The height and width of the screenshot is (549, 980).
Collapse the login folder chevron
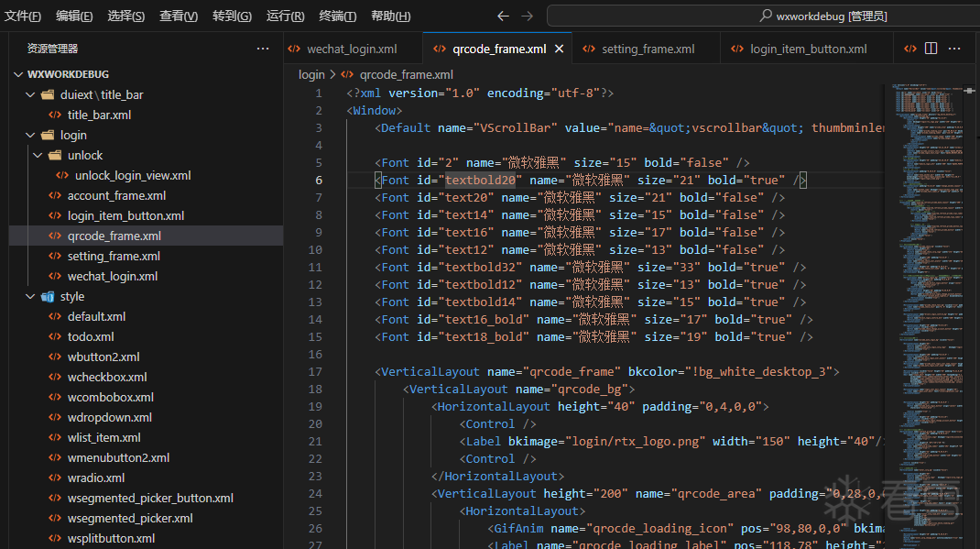[x=30, y=135]
